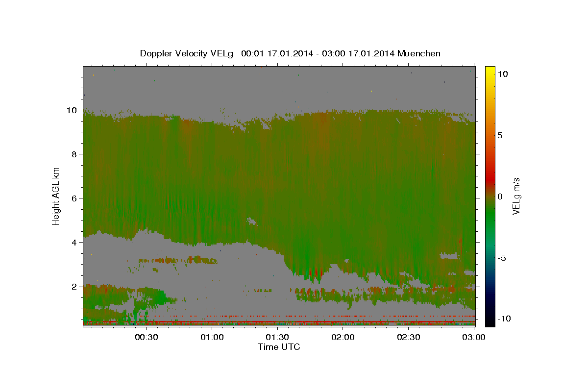Click the colorbar tick label 0

pyautogui.click(x=500, y=196)
